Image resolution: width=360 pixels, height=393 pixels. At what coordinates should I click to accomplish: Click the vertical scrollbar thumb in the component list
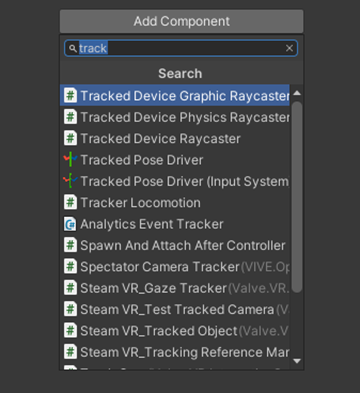297,197
